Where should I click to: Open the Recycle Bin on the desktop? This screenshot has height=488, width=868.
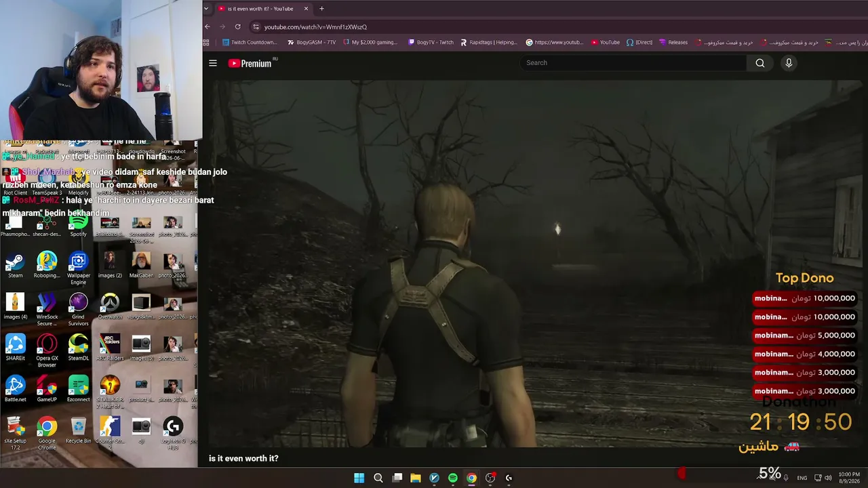[78, 430]
